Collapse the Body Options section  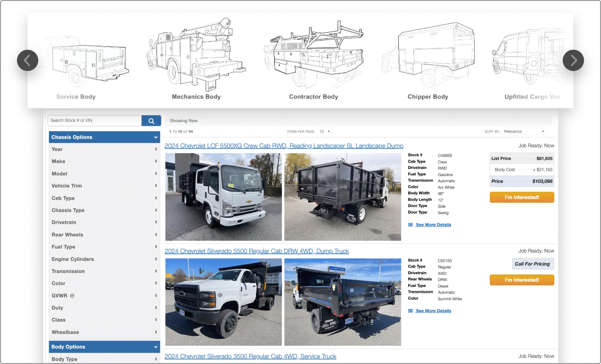104,347
